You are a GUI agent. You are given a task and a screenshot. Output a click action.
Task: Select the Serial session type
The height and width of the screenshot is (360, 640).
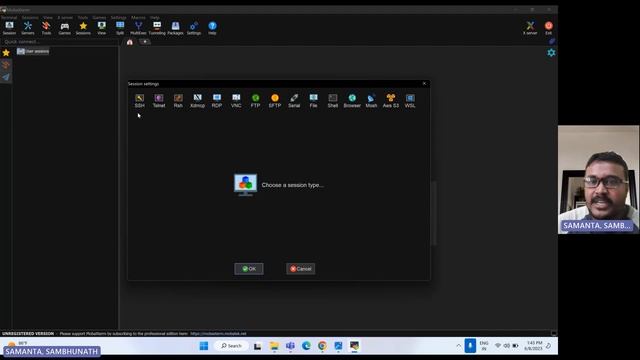[294, 100]
